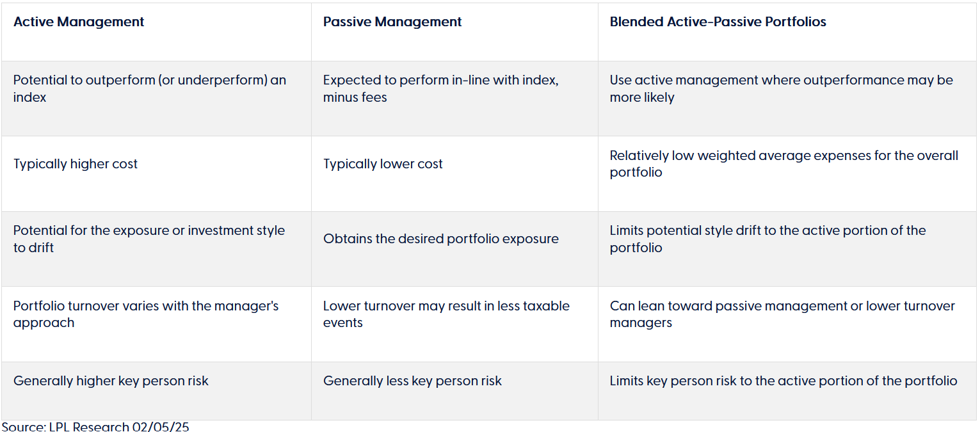The height and width of the screenshot is (432, 980).
Task: Select the cell 'Potential to outperform (or underperform) an index'
Action: [156, 99]
